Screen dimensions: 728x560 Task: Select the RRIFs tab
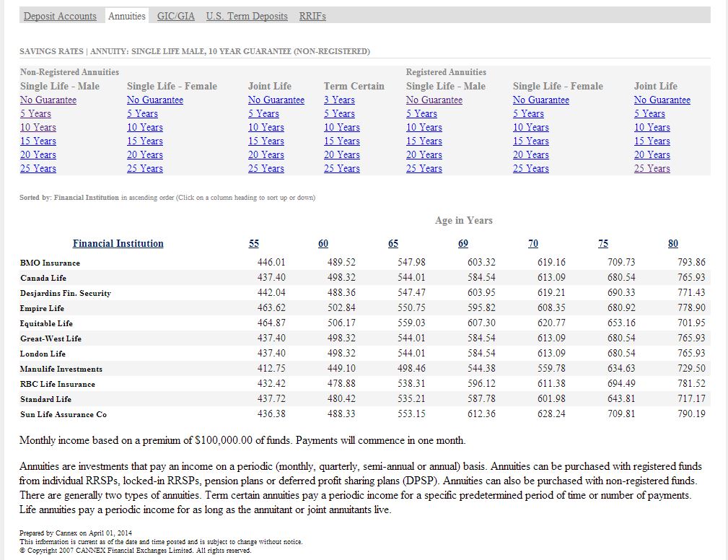click(x=312, y=16)
